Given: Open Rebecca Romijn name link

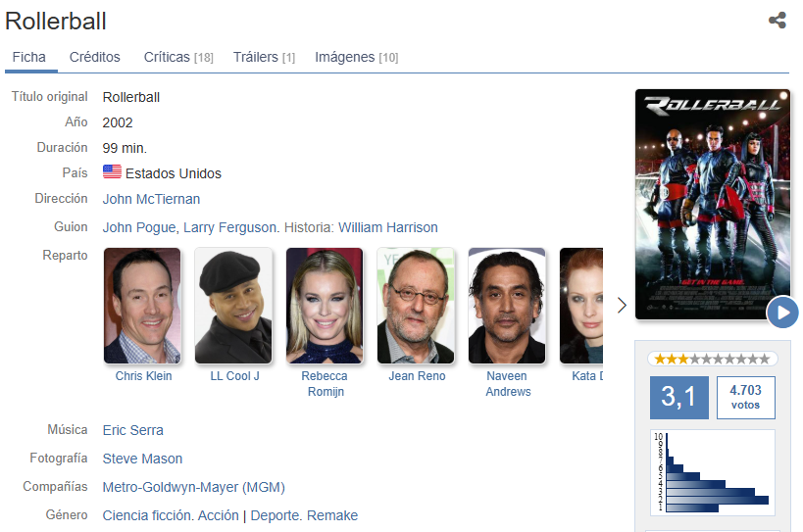Looking at the screenshot, I should pos(325,384).
